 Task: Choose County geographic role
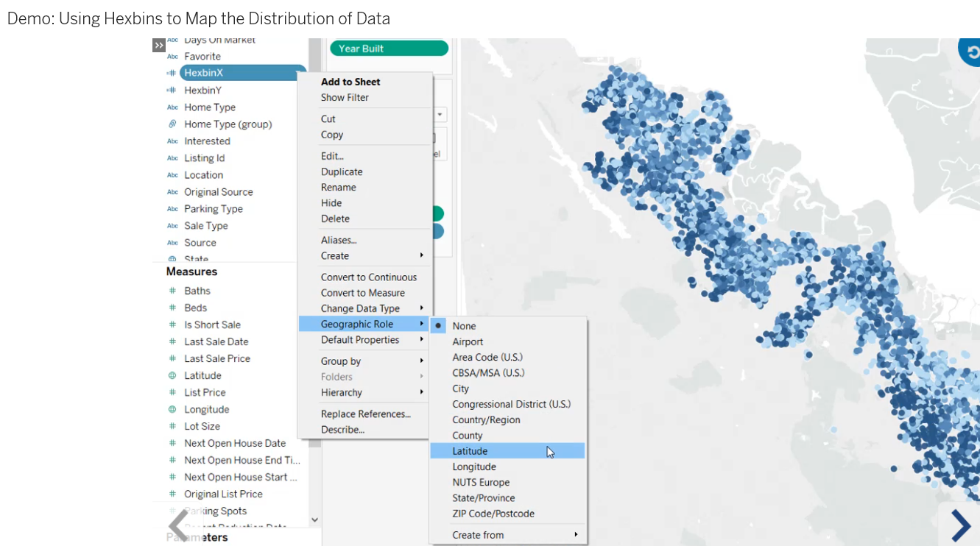tap(508, 436)
